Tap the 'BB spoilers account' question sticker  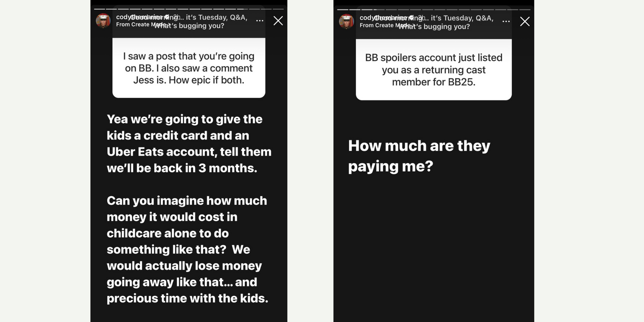(x=434, y=70)
